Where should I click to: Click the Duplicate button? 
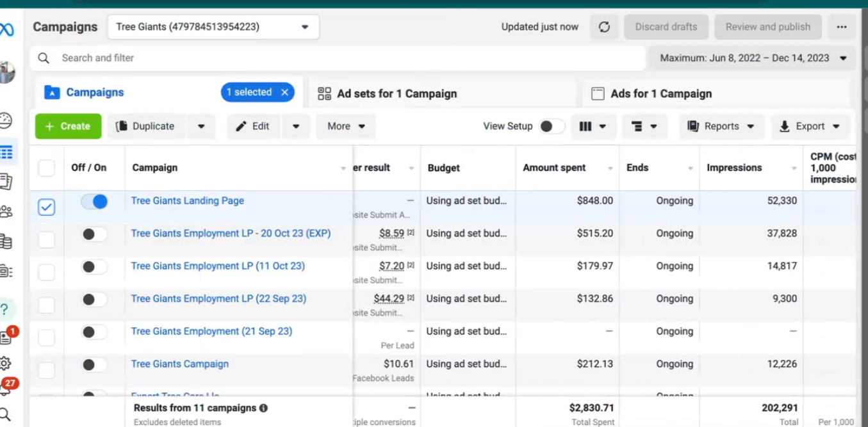pyautogui.click(x=145, y=127)
